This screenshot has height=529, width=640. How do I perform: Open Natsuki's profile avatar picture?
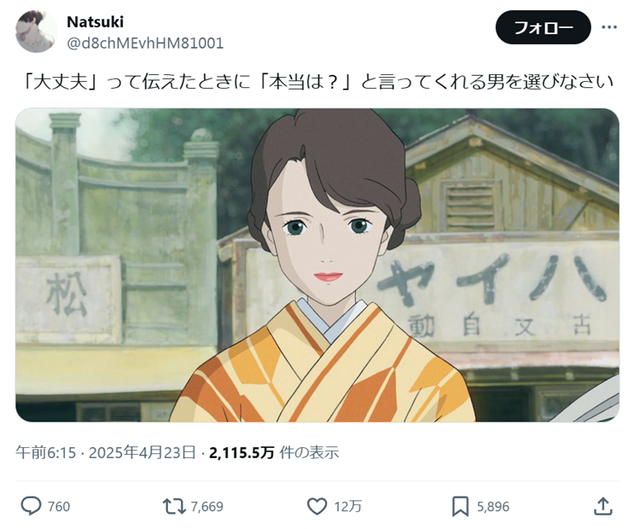pos(36,31)
